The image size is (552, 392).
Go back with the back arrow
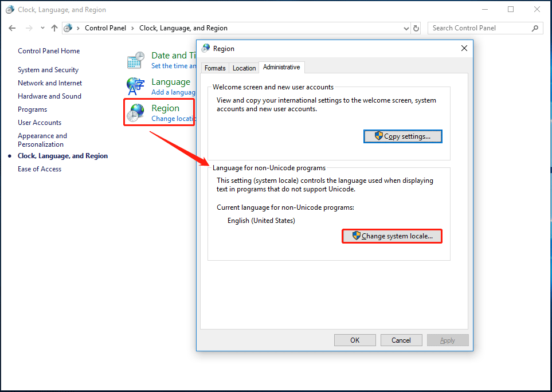coord(12,28)
